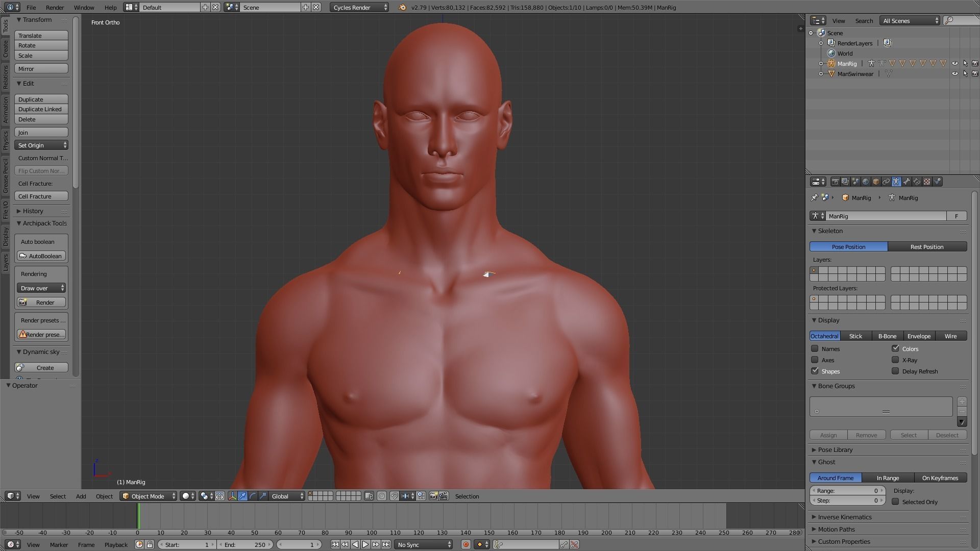Image resolution: width=980 pixels, height=551 pixels.
Task: Open the Object Mode dropdown
Action: (148, 496)
